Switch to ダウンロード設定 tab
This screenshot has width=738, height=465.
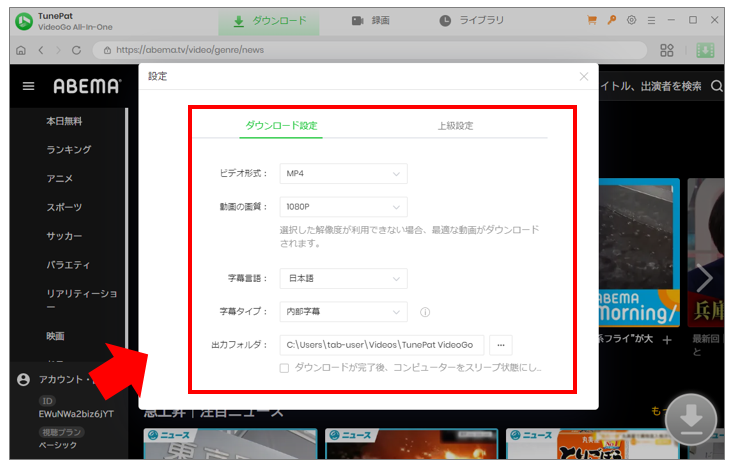[x=281, y=126]
